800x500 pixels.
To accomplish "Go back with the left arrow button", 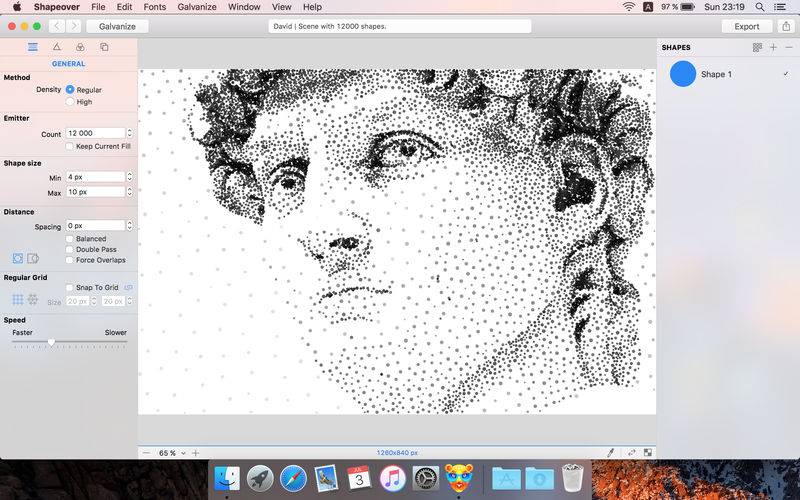I will (57, 27).
